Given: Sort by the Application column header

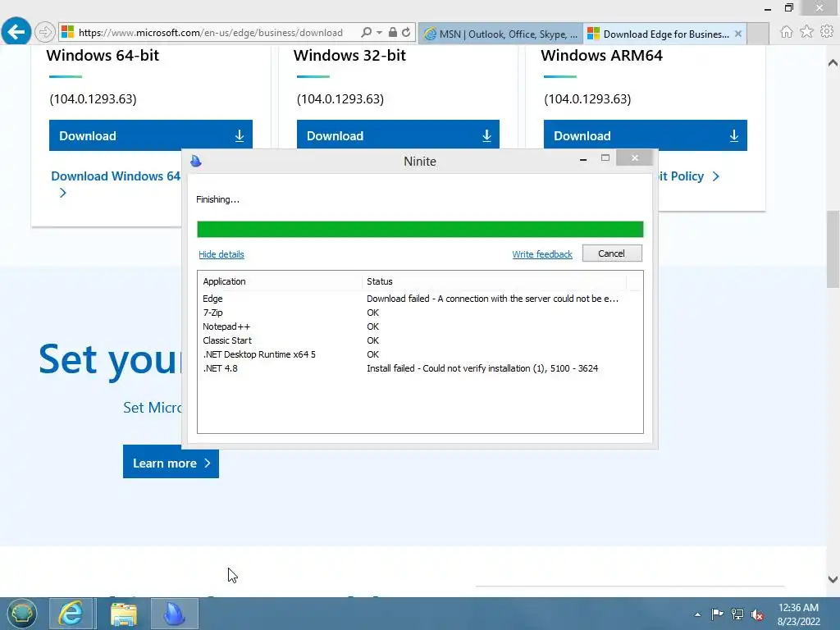Looking at the screenshot, I should [280, 281].
